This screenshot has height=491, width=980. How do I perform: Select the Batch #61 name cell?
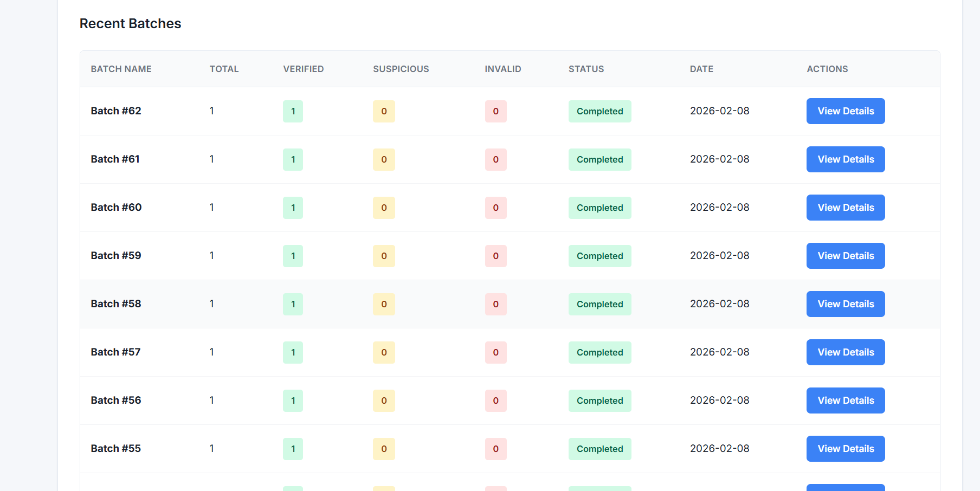[115, 159]
